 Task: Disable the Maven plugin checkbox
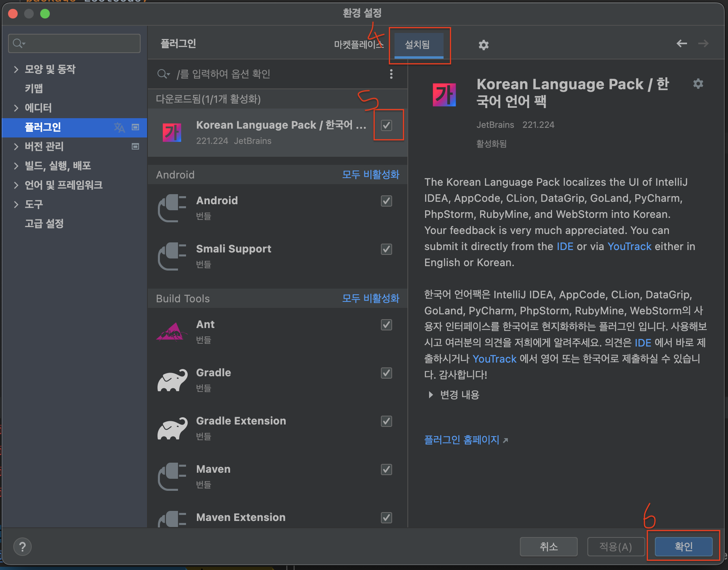point(386,469)
